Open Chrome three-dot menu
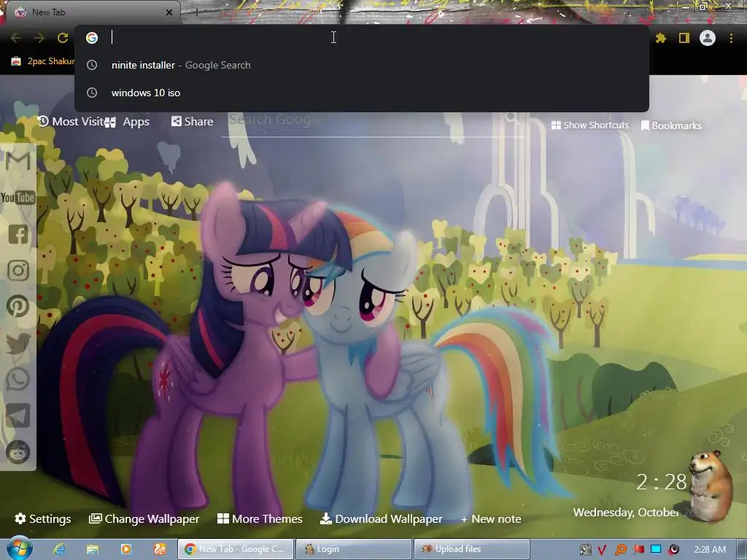 731,38
